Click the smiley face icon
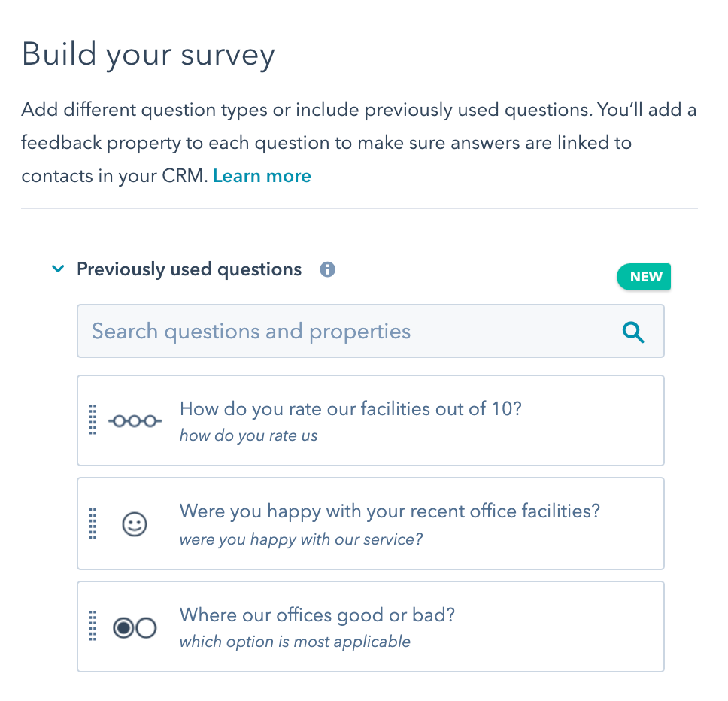 click(135, 524)
